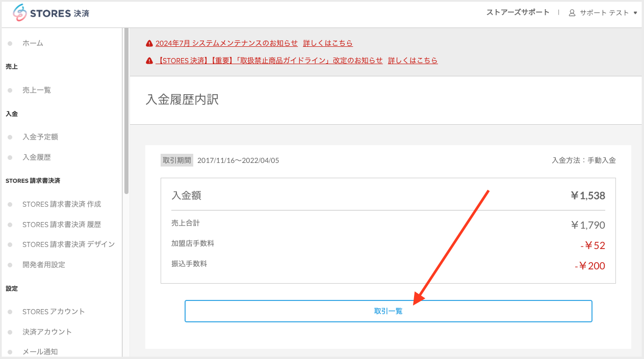Click the 設定 section header in the sidebar
This screenshot has width=644, height=359.
pos(12,288)
